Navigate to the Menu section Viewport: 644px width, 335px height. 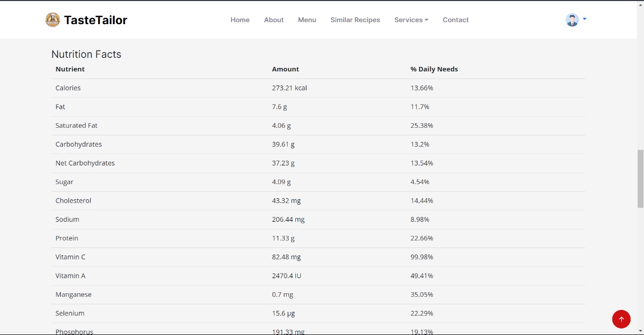pyautogui.click(x=307, y=20)
